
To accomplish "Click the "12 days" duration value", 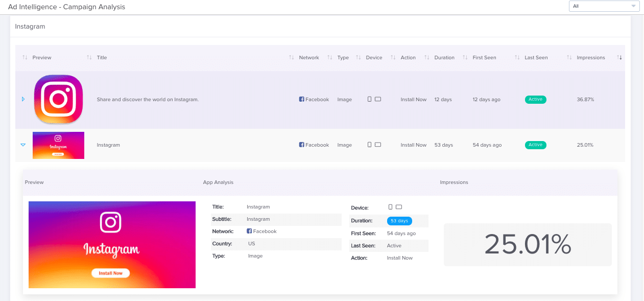I will [x=443, y=100].
